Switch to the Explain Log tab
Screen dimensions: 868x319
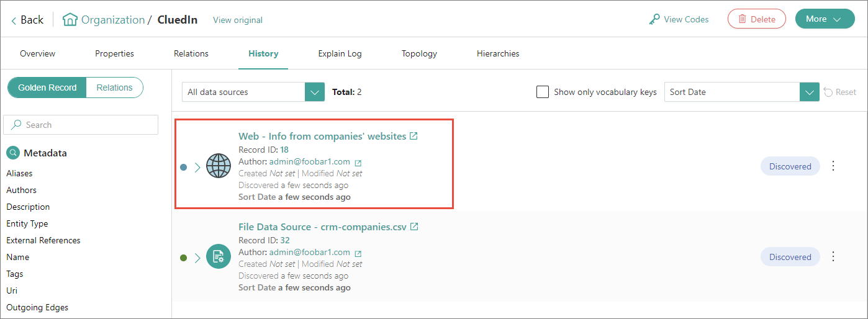(x=340, y=53)
